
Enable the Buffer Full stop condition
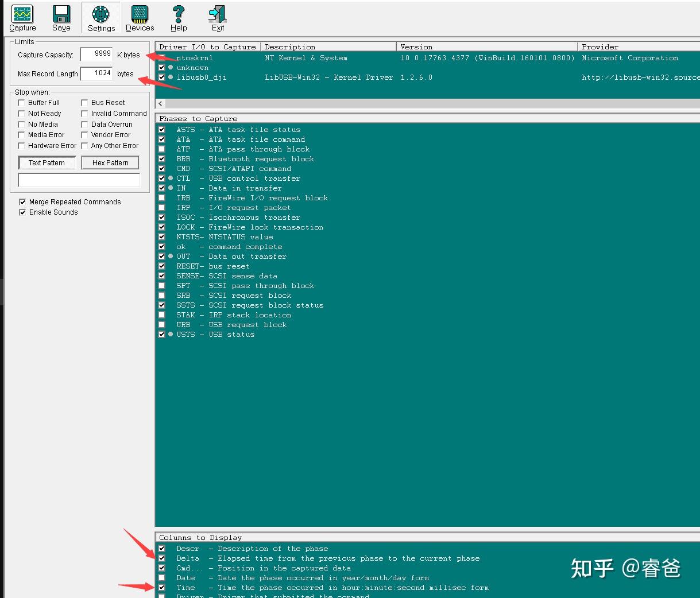22,103
